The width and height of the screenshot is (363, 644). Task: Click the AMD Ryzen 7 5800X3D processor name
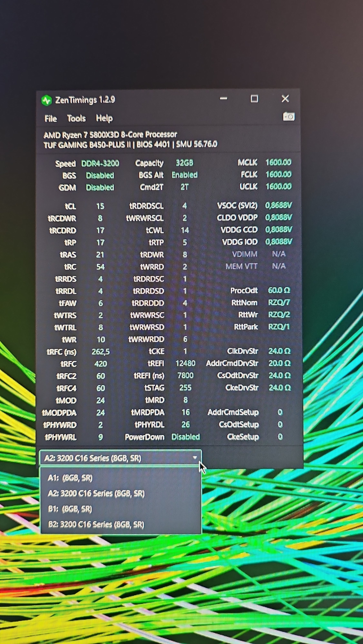[110, 135]
